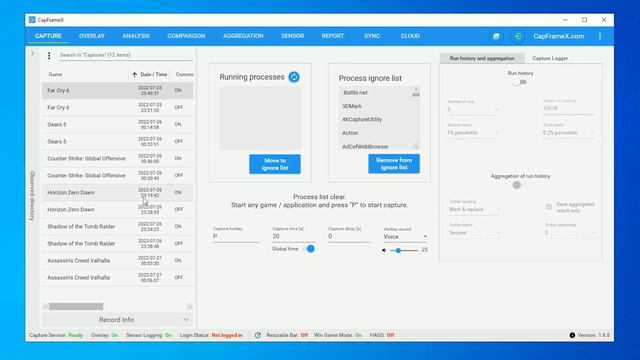
Task: Select Shadow of the Tomb Raider ON capture
Action: [118, 227]
